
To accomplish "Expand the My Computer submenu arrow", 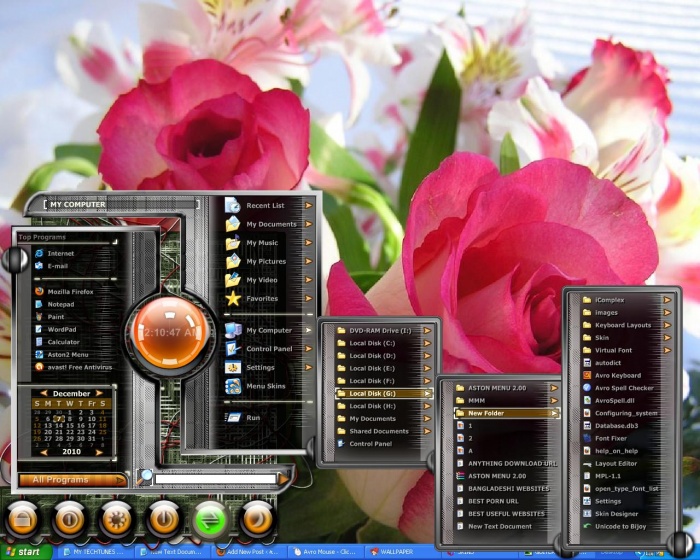I will pos(308,330).
